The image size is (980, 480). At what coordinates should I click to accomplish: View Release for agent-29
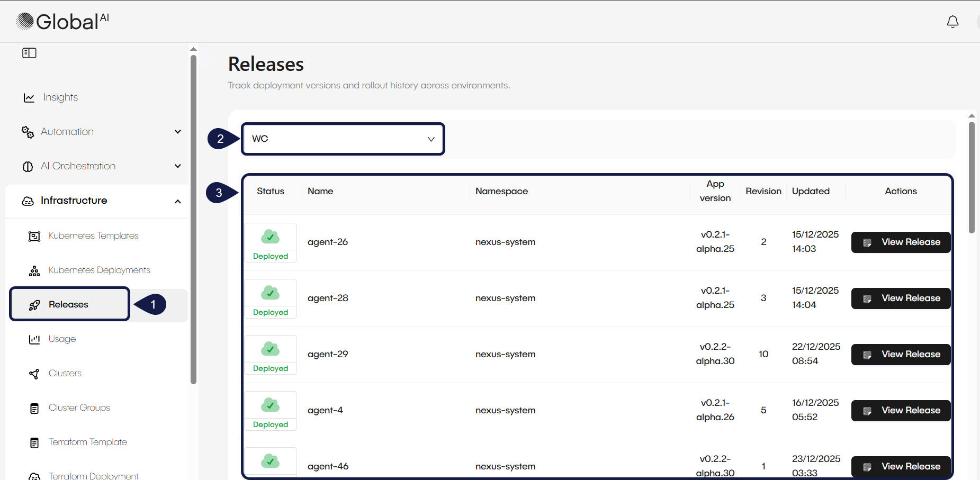(x=901, y=355)
